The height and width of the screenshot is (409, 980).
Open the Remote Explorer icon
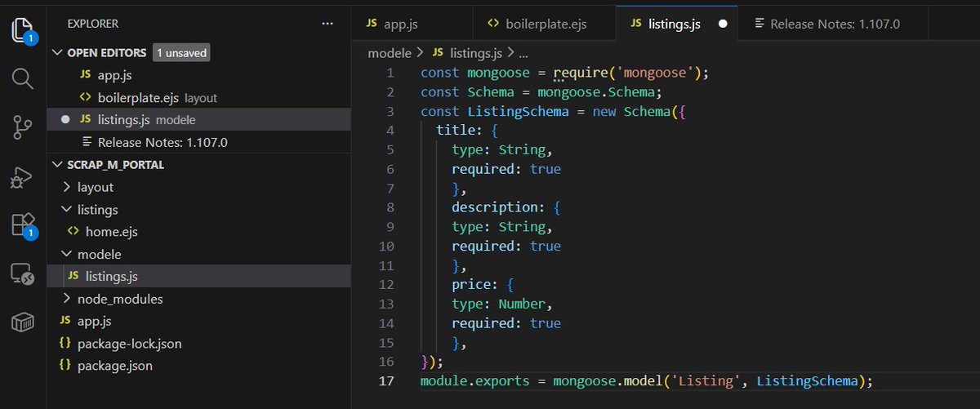click(22, 273)
